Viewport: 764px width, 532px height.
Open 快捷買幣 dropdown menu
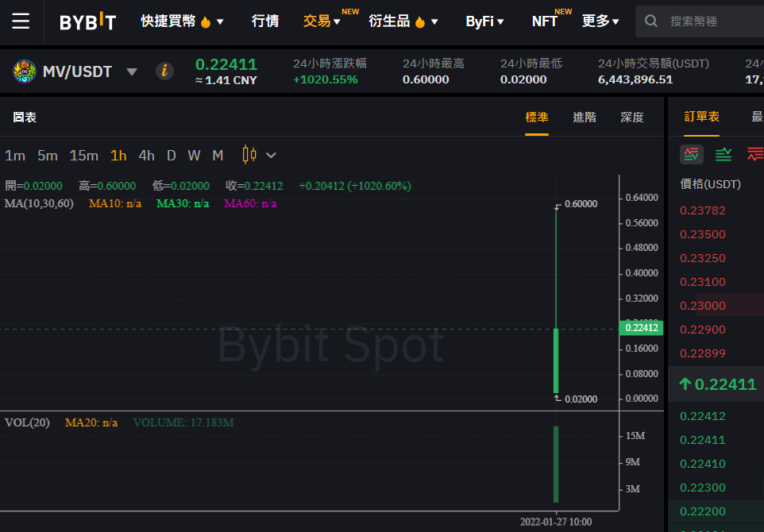tap(182, 21)
